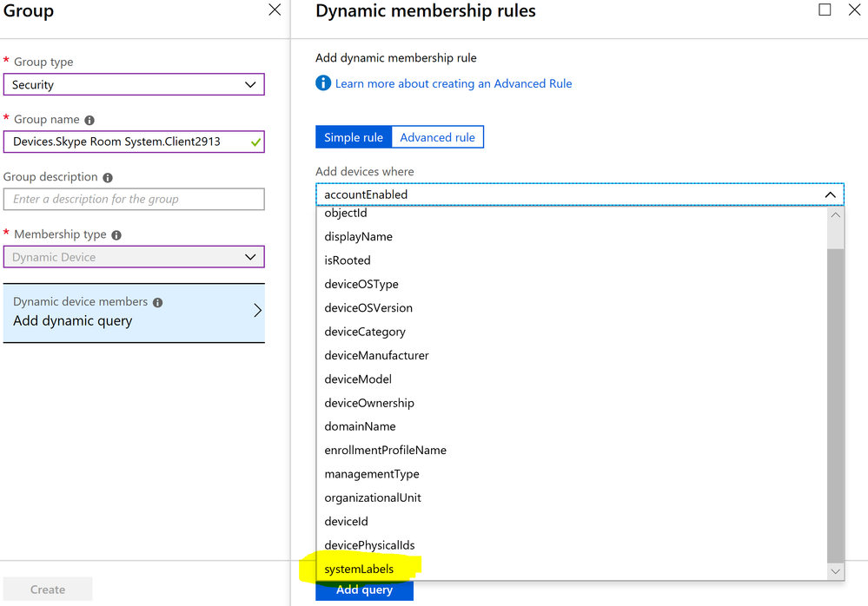Image resolution: width=868 pixels, height=606 pixels.
Task: Click info icon next to Membership type
Action: coord(116,235)
